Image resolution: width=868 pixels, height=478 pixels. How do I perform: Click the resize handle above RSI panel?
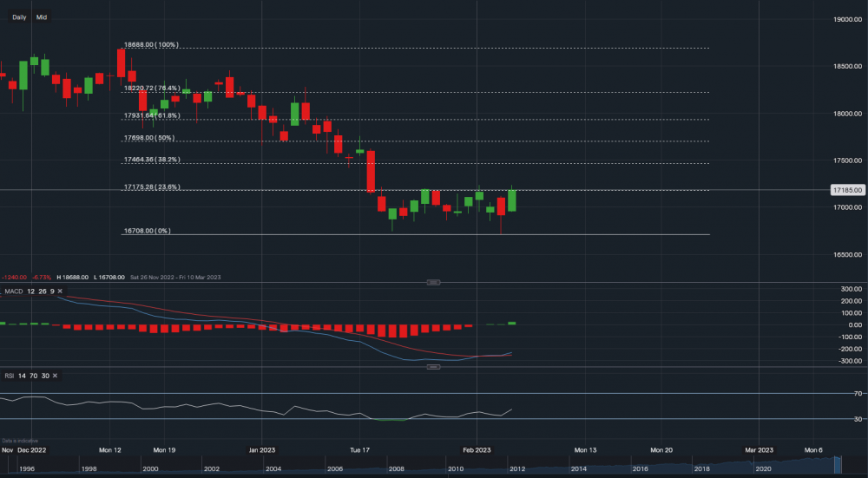coord(434,366)
